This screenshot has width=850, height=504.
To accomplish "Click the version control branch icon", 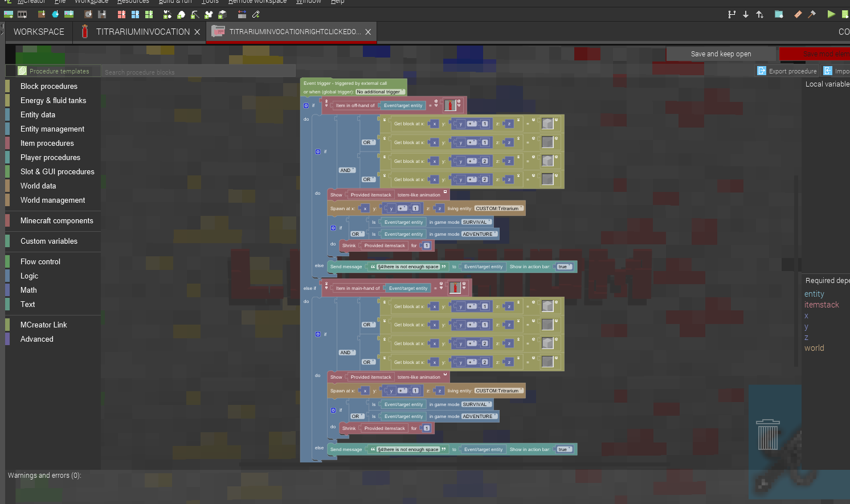I will [x=733, y=14].
